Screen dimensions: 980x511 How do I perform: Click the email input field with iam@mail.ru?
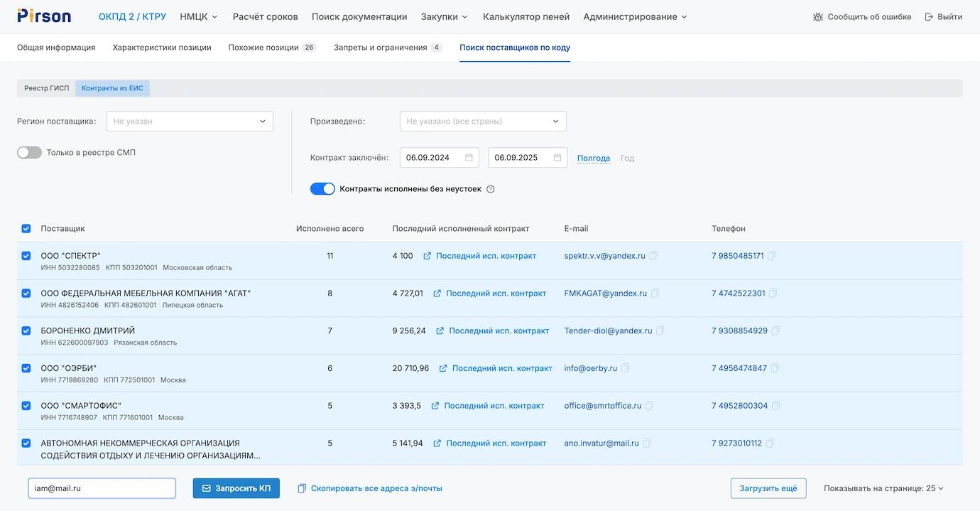[102, 488]
